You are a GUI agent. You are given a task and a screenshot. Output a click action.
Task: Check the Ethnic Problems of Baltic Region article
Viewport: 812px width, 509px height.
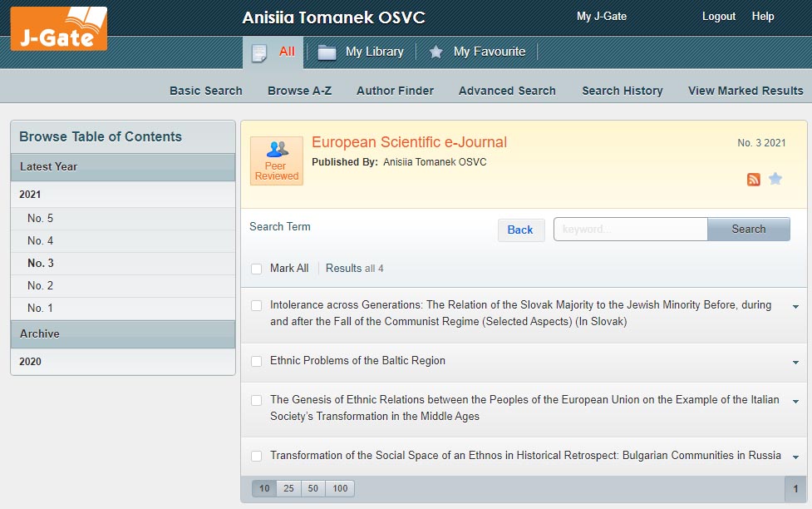[x=256, y=361]
